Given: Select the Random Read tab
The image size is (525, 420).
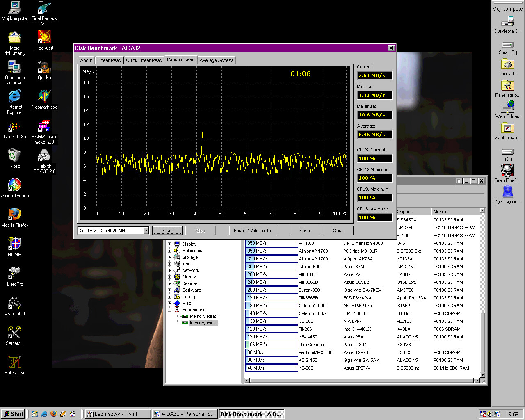Looking at the screenshot, I should coord(181,59).
